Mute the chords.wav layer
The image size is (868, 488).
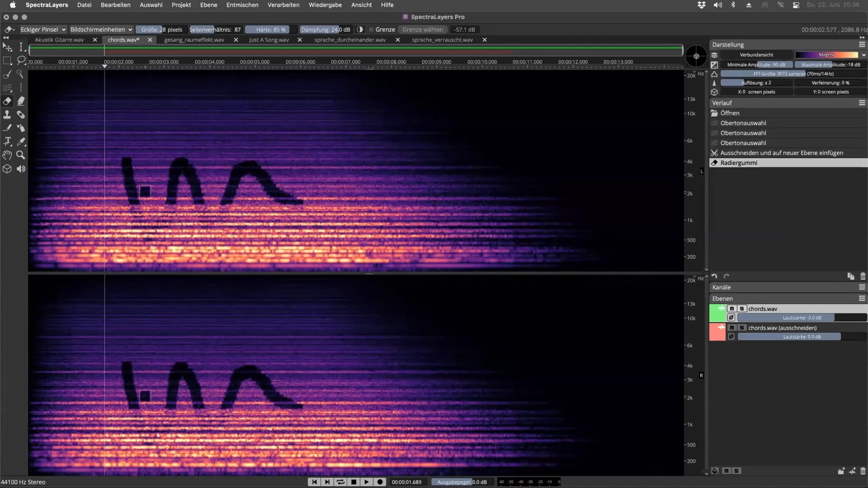731,309
